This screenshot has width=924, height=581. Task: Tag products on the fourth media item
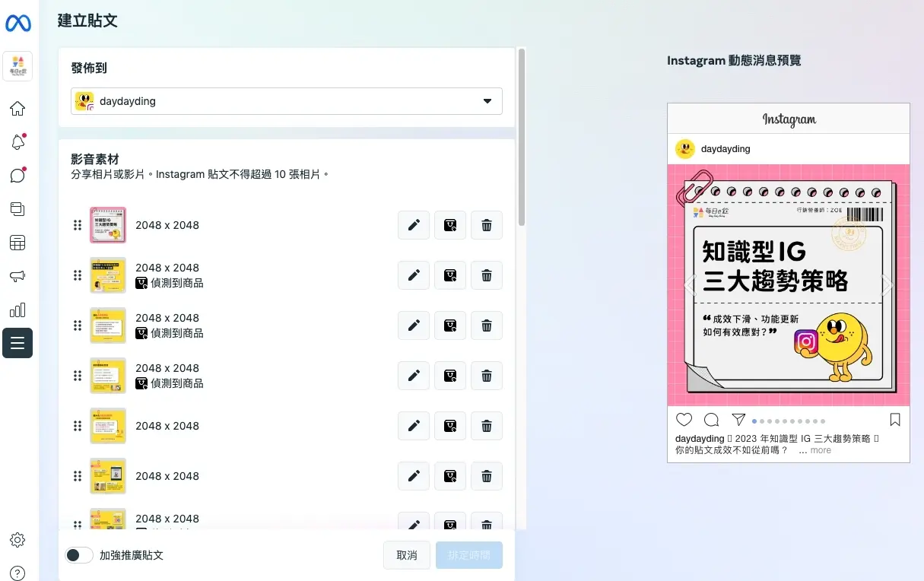pyautogui.click(x=450, y=376)
